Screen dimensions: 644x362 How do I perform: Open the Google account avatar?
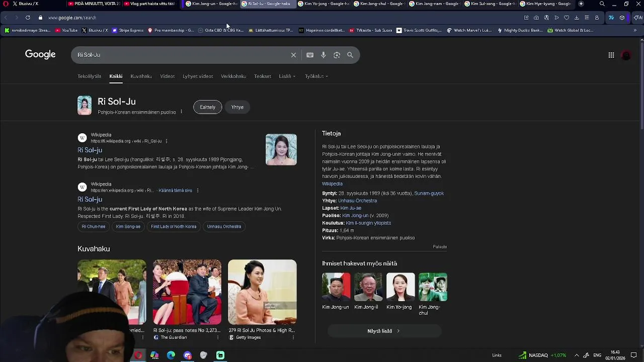[626, 55]
